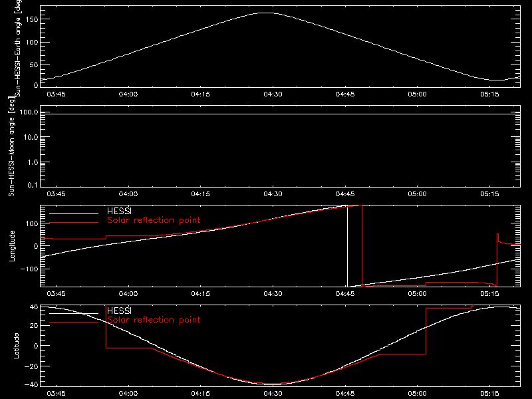The image size is (532, 399).
Task: Click 05:15 under the Earth angle plot
Action: (x=489, y=94)
